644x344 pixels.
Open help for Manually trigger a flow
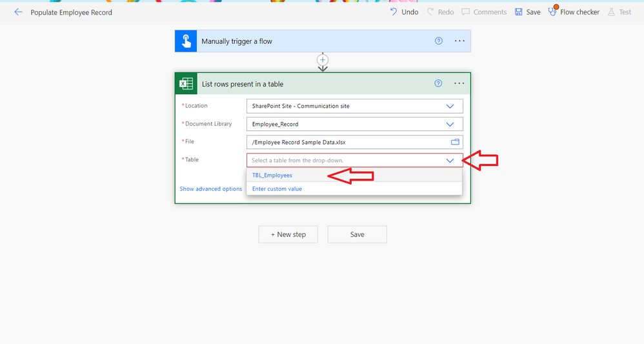coord(439,41)
